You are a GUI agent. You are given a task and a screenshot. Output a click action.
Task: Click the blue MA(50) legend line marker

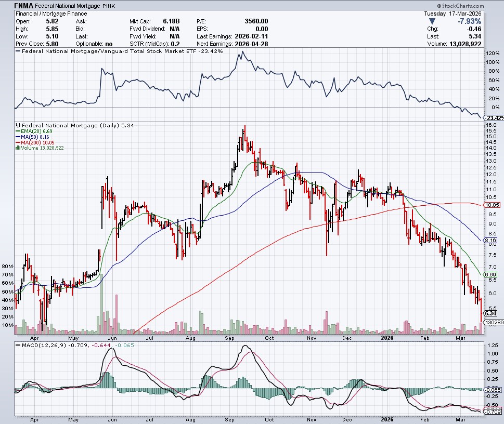(x=19, y=137)
